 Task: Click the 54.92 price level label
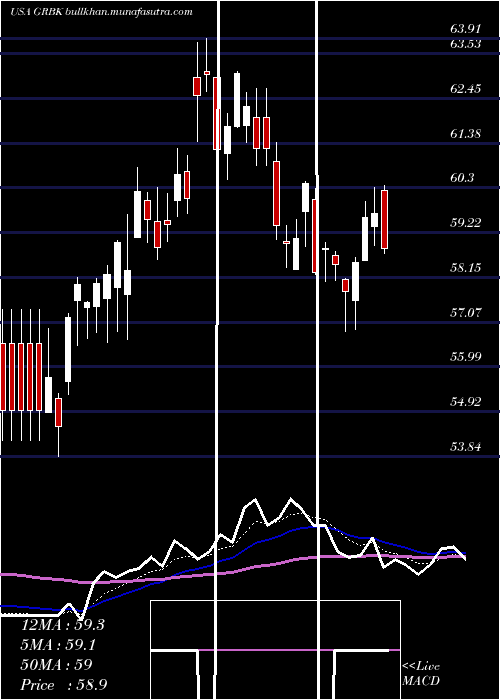point(465,402)
